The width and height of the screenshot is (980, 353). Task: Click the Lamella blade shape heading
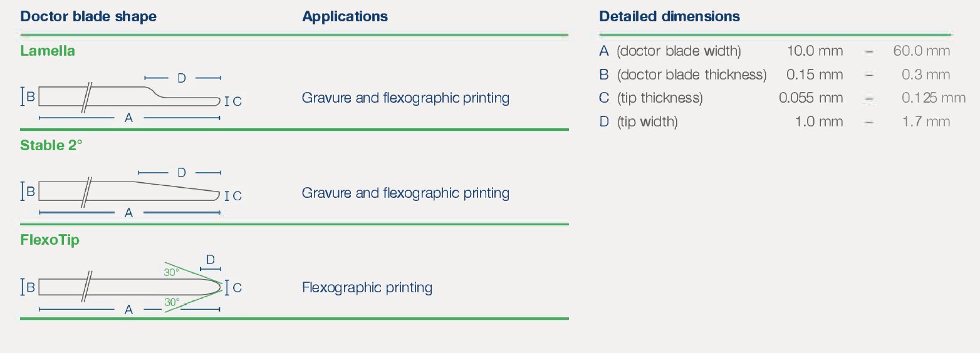[48, 51]
